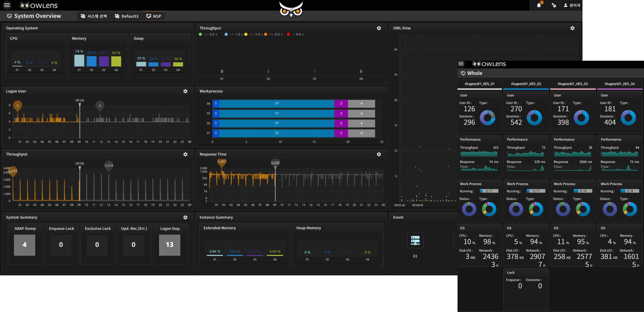Open hamburger menu in Whole window

pos(461,64)
